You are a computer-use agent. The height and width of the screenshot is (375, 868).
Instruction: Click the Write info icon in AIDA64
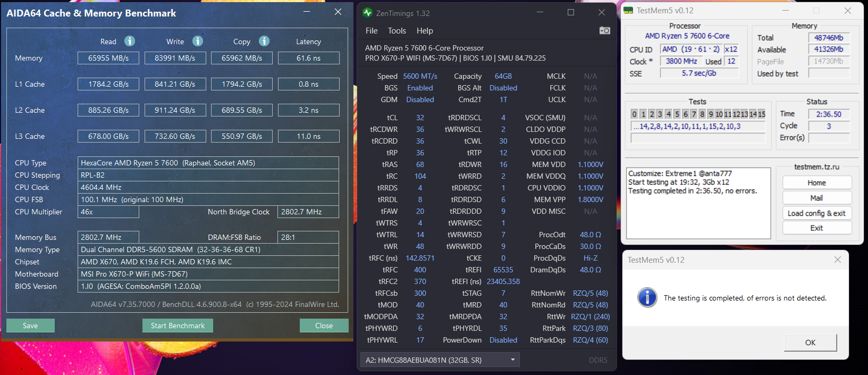[x=198, y=41]
